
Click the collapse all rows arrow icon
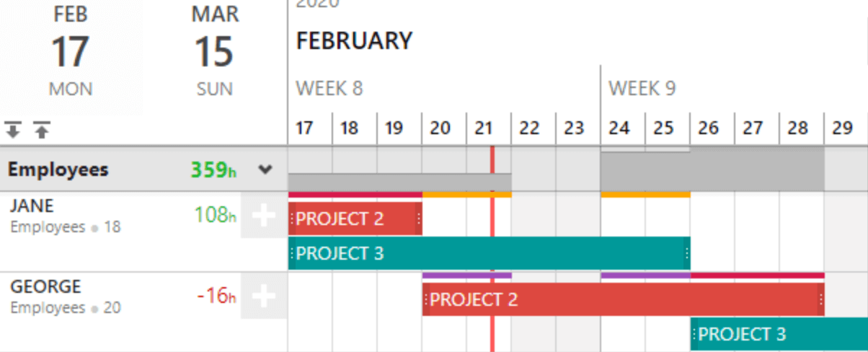[42, 131]
